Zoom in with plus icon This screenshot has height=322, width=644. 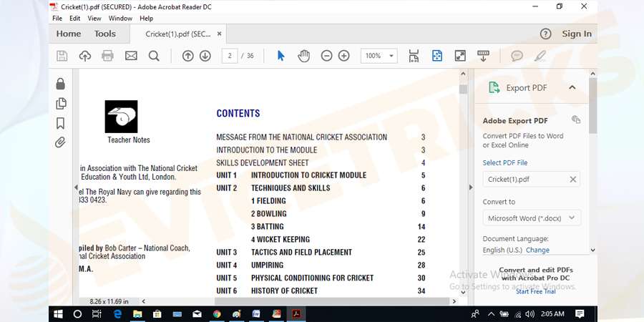(x=343, y=56)
